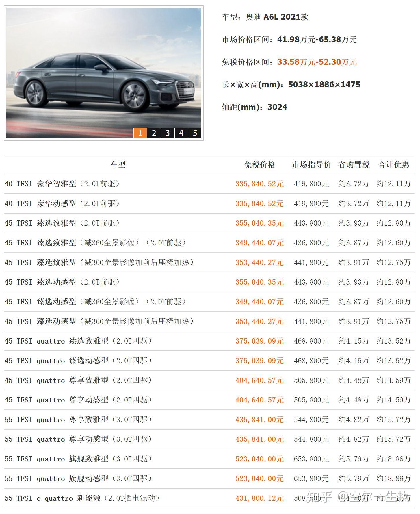The height and width of the screenshot is (514, 420).
Task: Click tax-free price of 臻选致雅型（减360全景影像）（2.0T前驱）
Action: click(259, 243)
